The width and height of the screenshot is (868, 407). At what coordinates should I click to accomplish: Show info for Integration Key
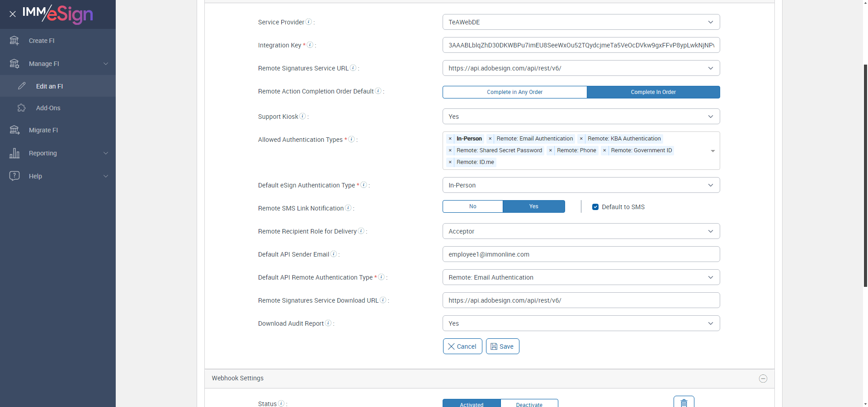(310, 45)
